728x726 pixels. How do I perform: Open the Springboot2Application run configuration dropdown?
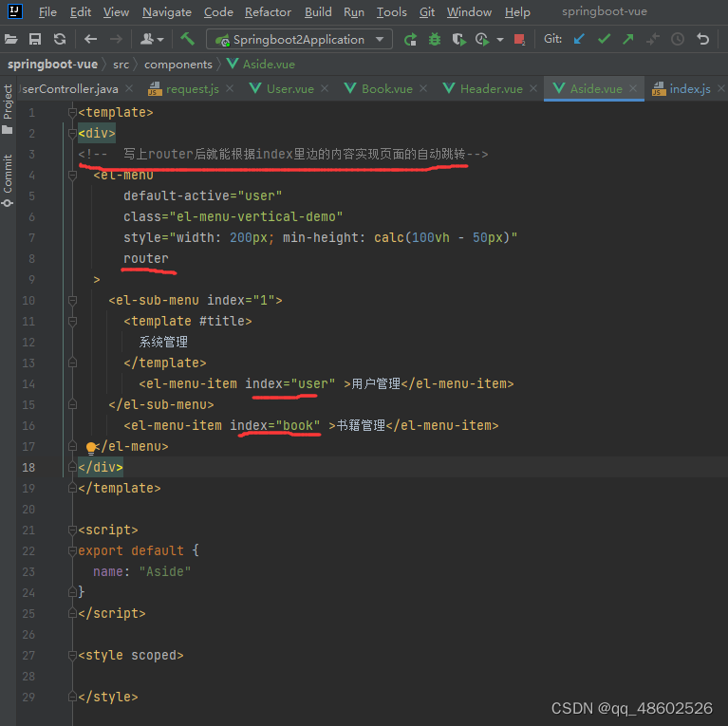pyautogui.click(x=300, y=40)
